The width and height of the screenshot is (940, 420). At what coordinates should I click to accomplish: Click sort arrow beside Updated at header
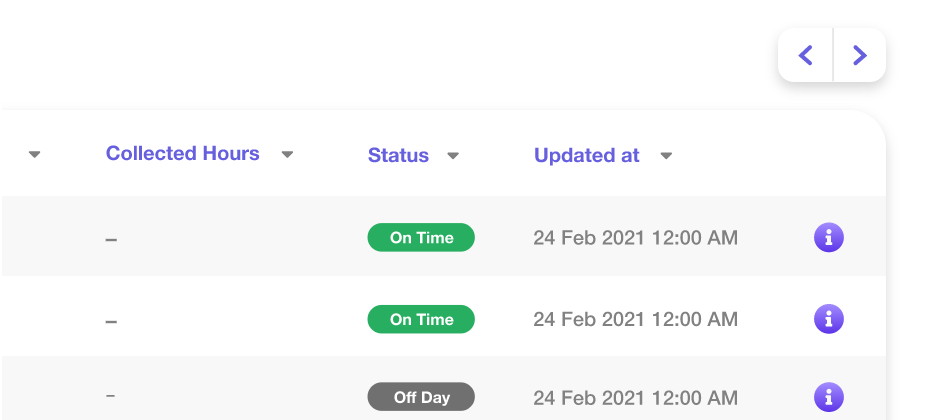coord(666,156)
